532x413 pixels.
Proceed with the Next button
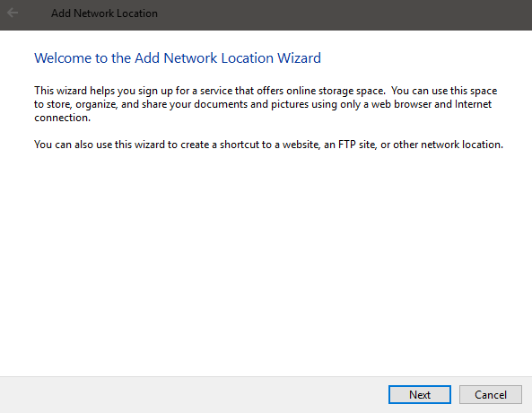(419, 395)
